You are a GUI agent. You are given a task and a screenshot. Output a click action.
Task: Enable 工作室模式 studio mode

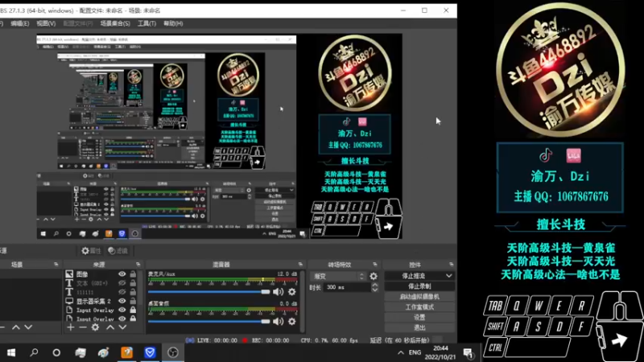[x=419, y=307]
